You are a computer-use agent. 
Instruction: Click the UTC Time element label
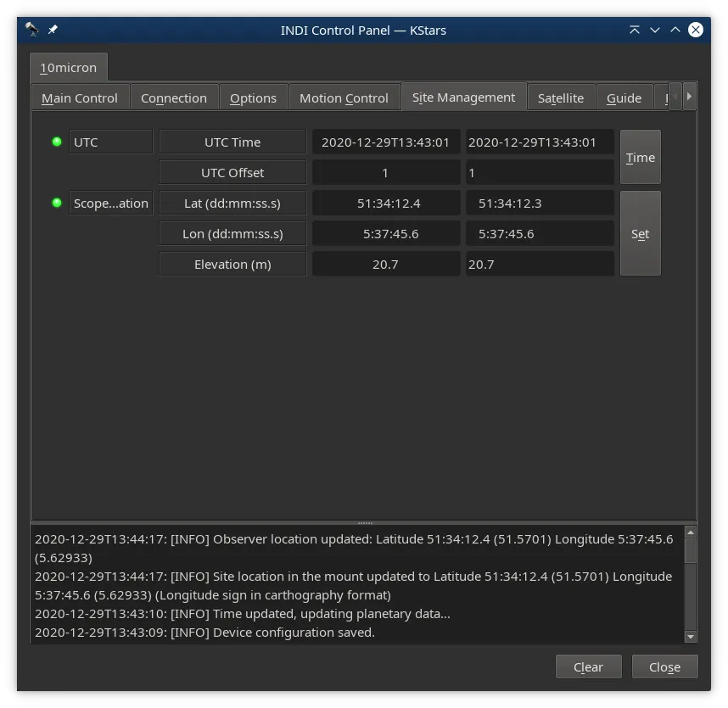click(x=232, y=142)
